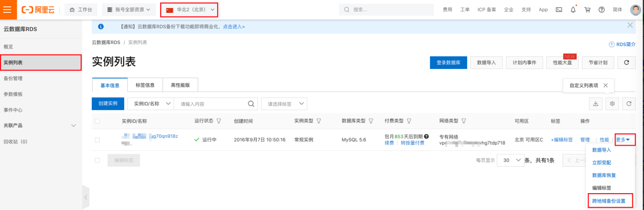Filter by 网络类型 funnel icon
The image size is (644, 210).
464,121
